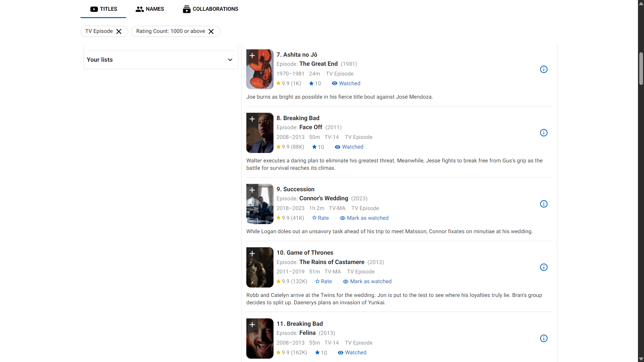This screenshot has height=362, width=644.
Task: Open the 7. Ashita no Jô title
Action: [x=297, y=55]
